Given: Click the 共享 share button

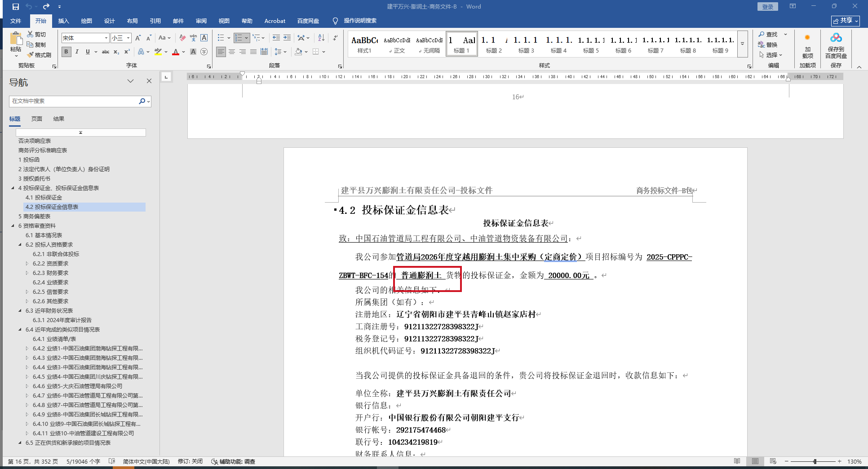Looking at the screenshot, I should point(845,21).
